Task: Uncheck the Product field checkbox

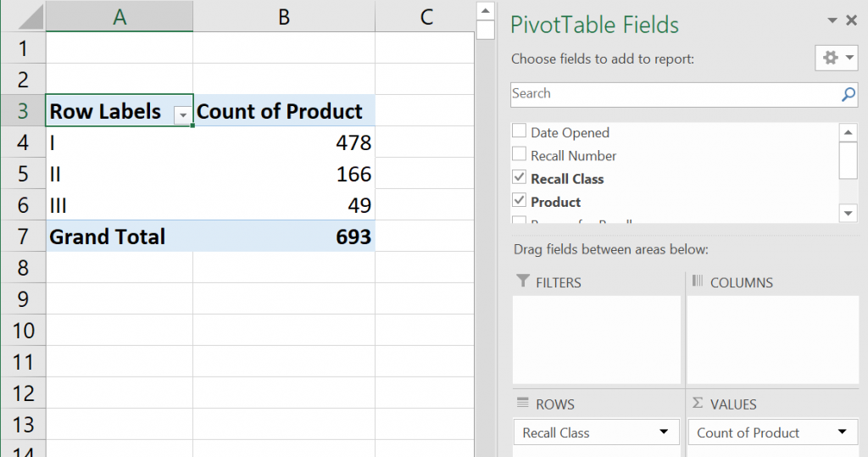Action: point(519,200)
